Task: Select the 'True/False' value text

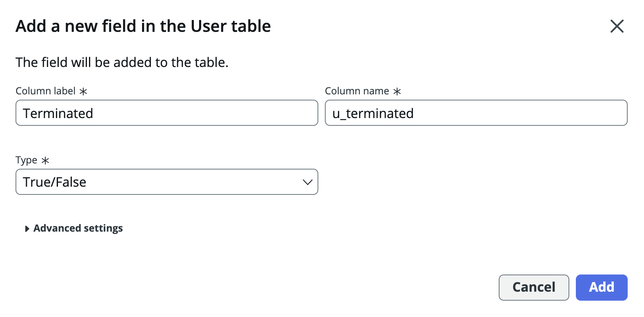Action: pyautogui.click(x=55, y=182)
